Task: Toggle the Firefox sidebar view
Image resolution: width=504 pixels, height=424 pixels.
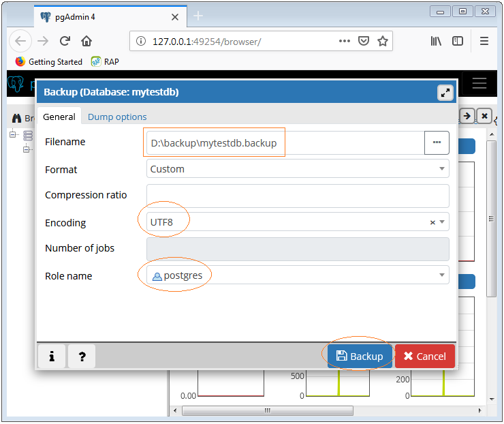Action: coord(458,41)
